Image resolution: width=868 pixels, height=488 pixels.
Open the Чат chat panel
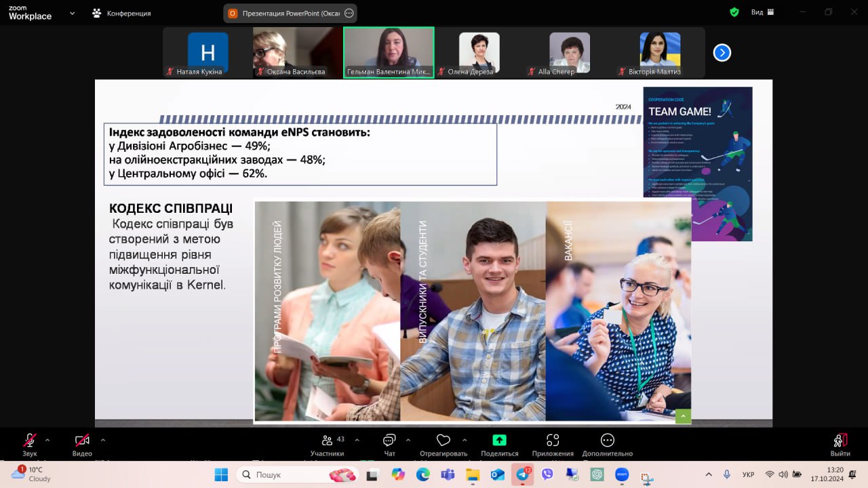[389, 441]
